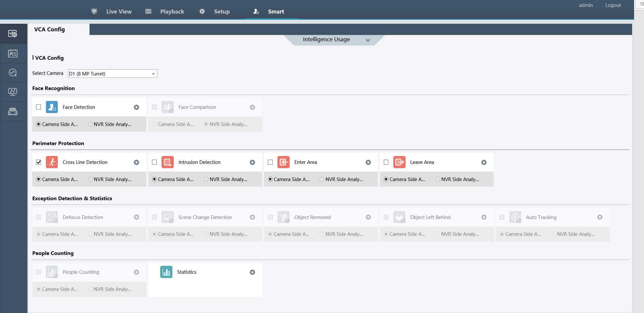
Task: Select NVR Side Analysis for Face Detection
Action: (90, 124)
